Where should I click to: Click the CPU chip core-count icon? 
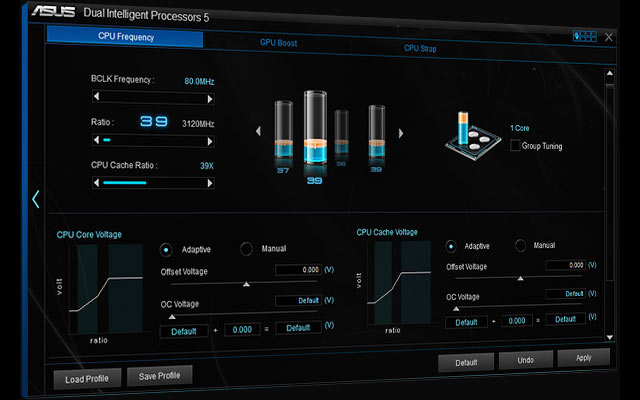coord(471,135)
